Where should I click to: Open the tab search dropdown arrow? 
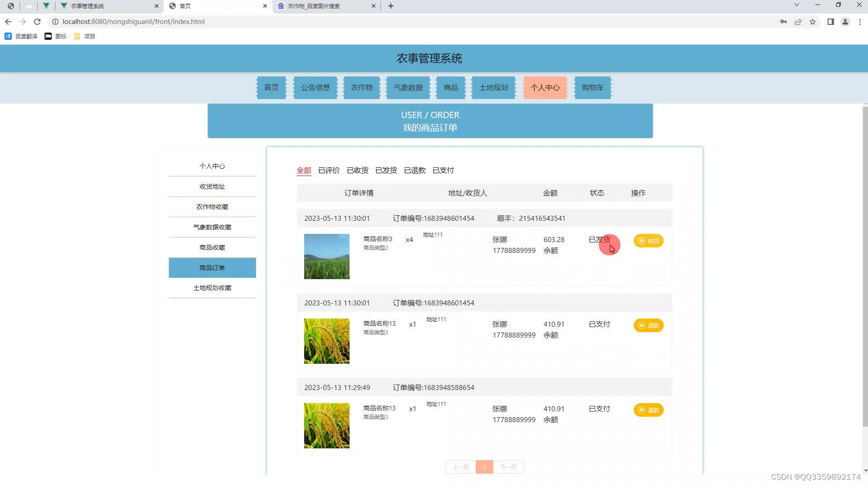point(797,5)
